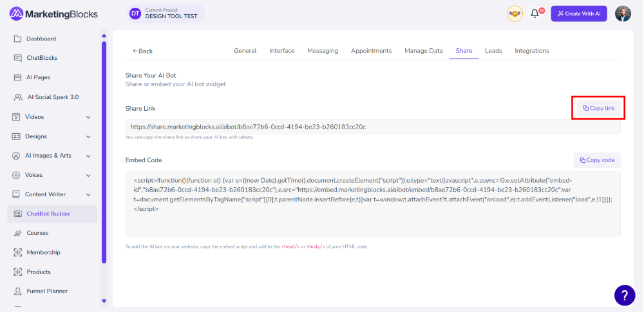Viewport: 644px width, 312px height.
Task: Switch to the Integrations tab
Action: [x=532, y=51]
